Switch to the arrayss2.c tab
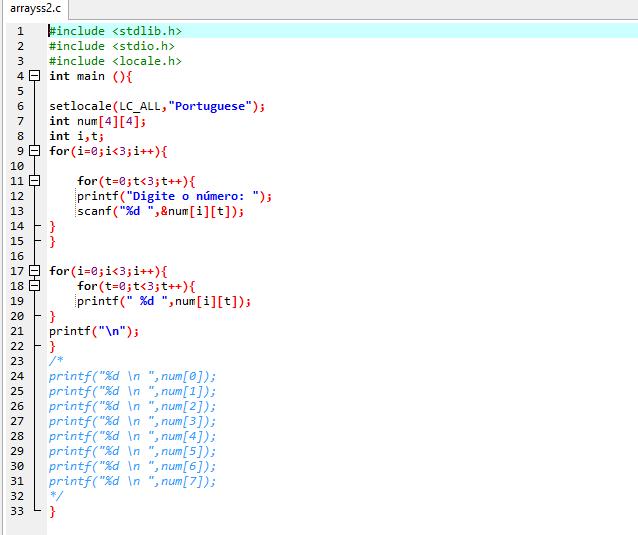 point(35,9)
